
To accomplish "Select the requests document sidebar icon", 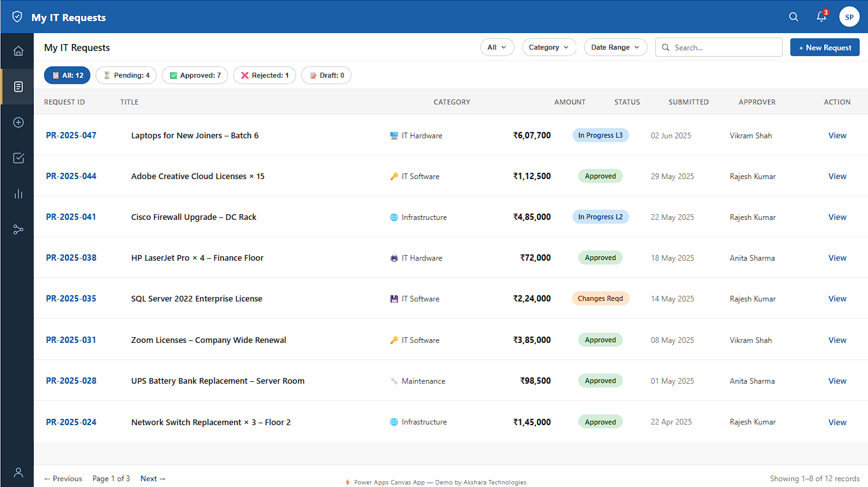I will point(18,87).
